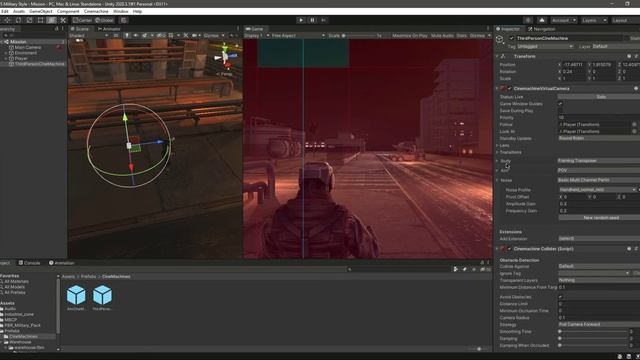Toggle Avoid Obstacles checkbox
Image resolution: width=640 pixels, height=360 pixels.
(x=560, y=297)
